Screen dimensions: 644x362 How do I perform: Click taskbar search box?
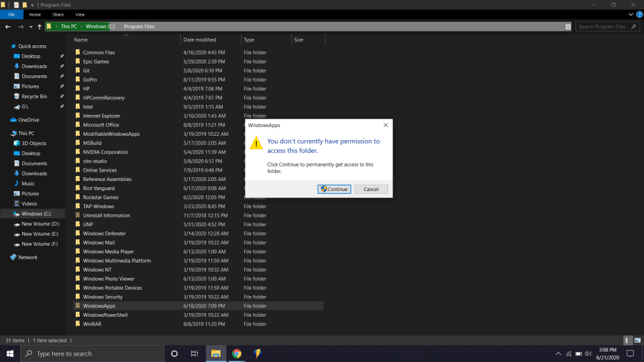click(92, 353)
